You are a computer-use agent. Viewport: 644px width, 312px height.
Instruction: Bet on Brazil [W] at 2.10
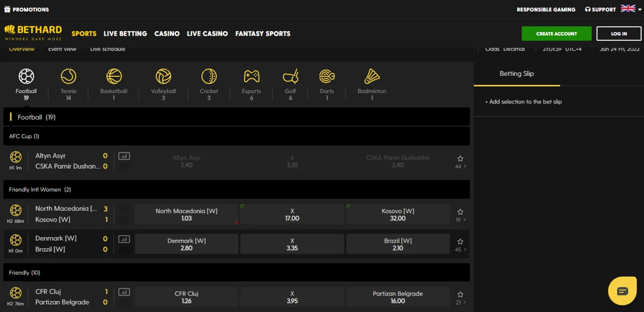point(398,244)
